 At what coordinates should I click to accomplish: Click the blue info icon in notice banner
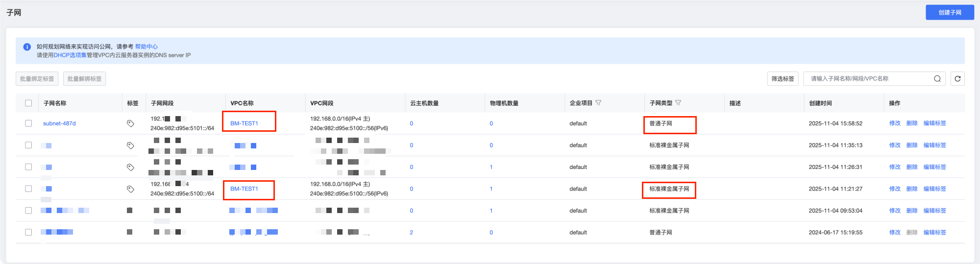(x=27, y=47)
